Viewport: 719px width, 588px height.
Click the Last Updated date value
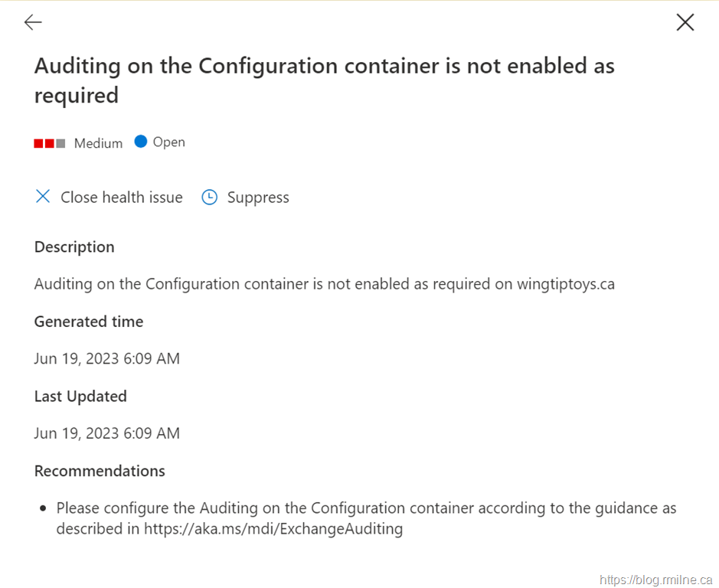coord(107,433)
